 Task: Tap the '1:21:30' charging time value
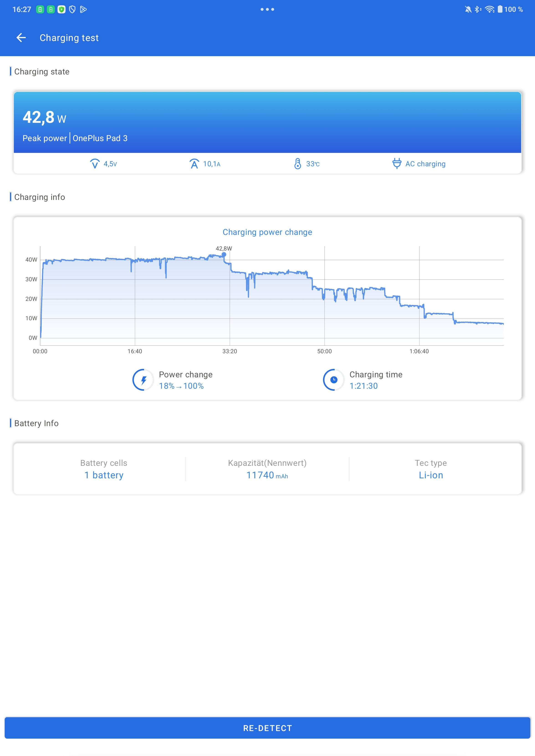pyautogui.click(x=364, y=386)
